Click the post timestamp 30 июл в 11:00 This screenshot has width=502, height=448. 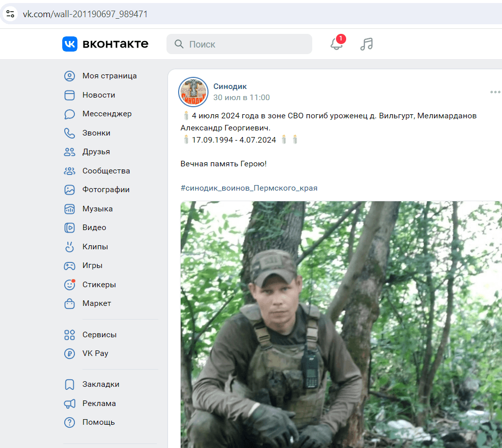[x=241, y=98]
